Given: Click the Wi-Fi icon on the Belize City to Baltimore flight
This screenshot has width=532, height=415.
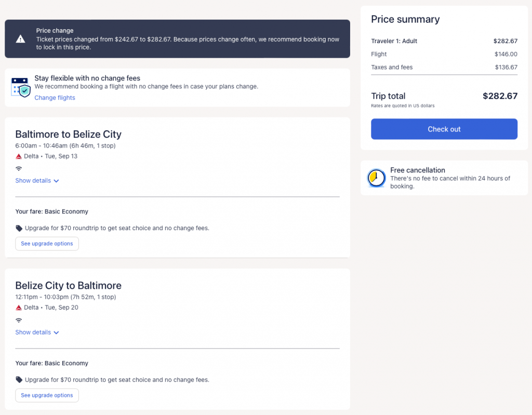Looking at the screenshot, I should [x=19, y=320].
